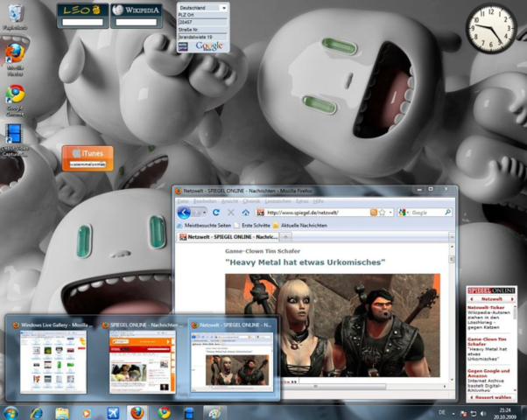The width and height of the screenshot is (527, 420).
Task: Open the Chronik menu in Firefox
Action: (x=251, y=201)
